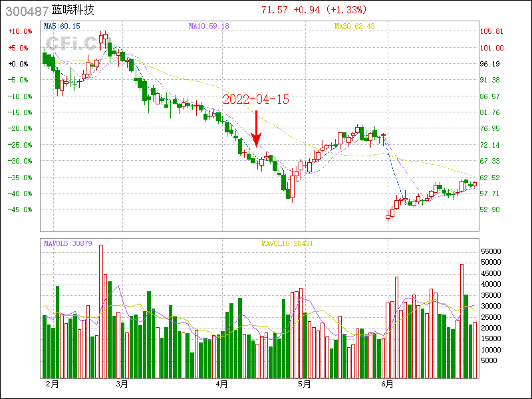Image resolution: width=532 pixels, height=399 pixels.
Task: Jump to 5月 on the time axis
Action: (x=305, y=384)
